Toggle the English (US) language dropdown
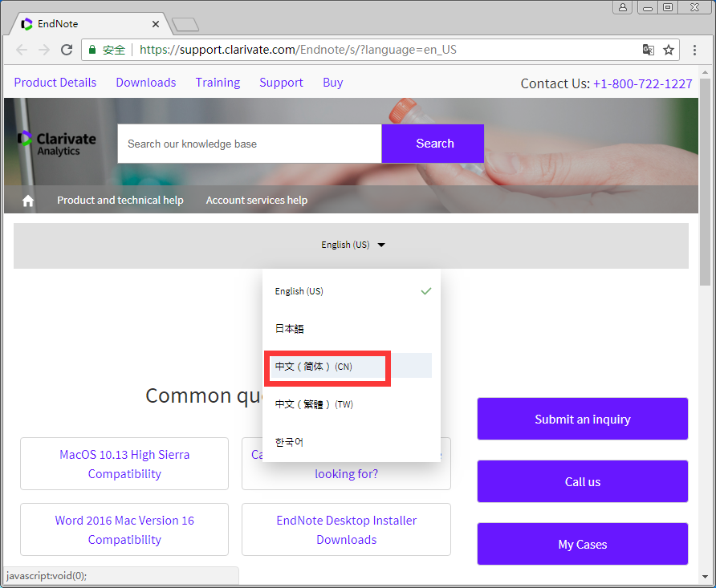Screen dimensions: 716x588 353,245
